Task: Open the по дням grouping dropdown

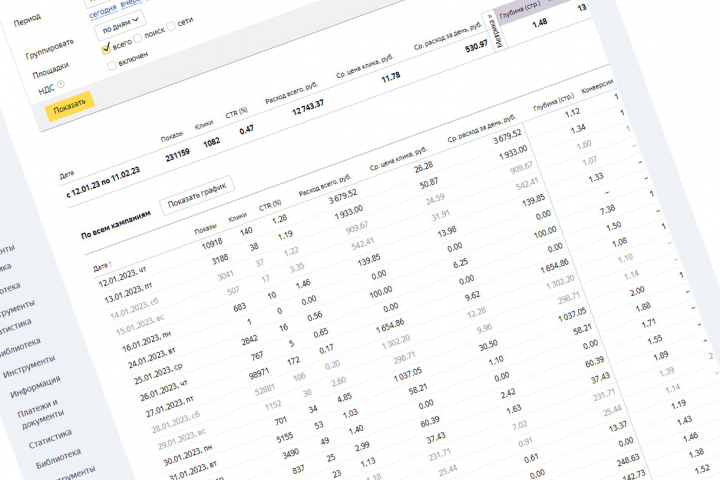Action: [x=120, y=25]
